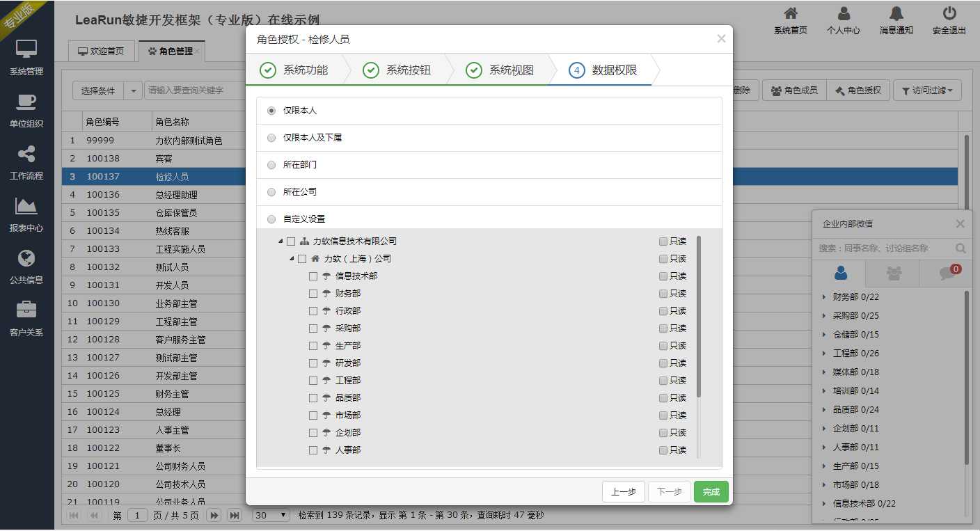Open 客户关系 briefcase icon
Image resolution: width=980 pixels, height=531 pixels.
pos(26,310)
